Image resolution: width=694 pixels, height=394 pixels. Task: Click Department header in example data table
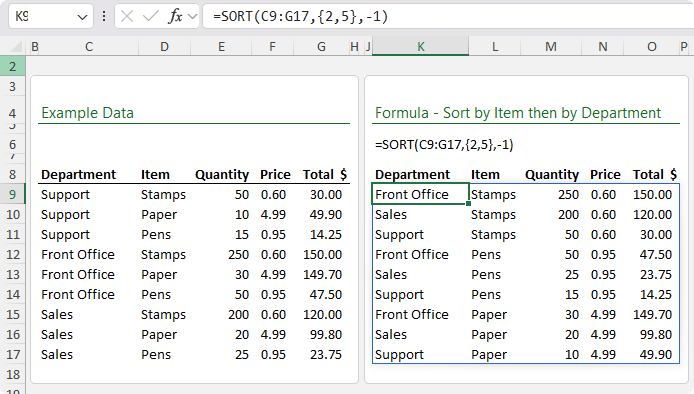point(78,174)
